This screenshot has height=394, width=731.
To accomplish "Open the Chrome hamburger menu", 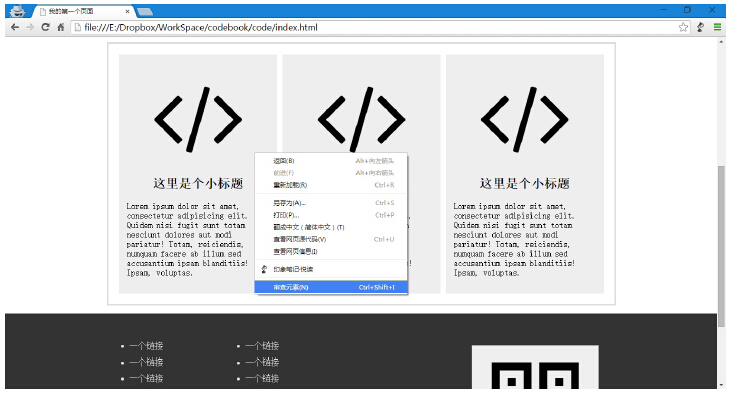I will [x=717, y=28].
